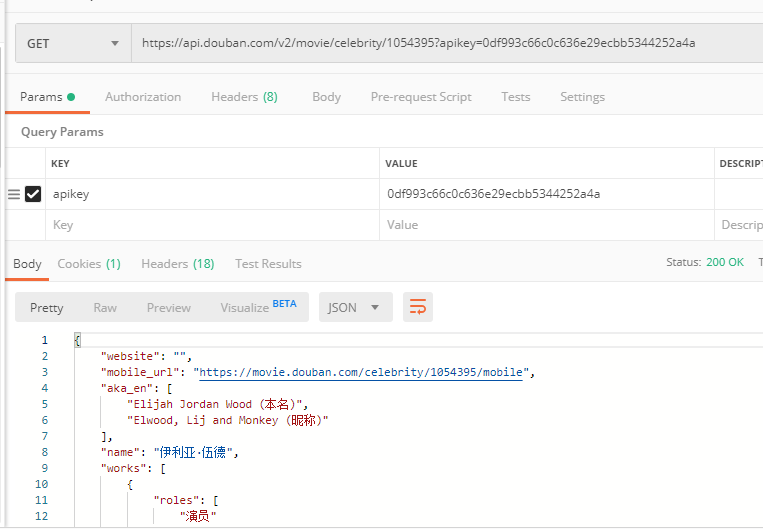Image resolution: width=763 pixels, height=529 pixels.
Task: Select the Pretty view button
Action: [x=47, y=308]
